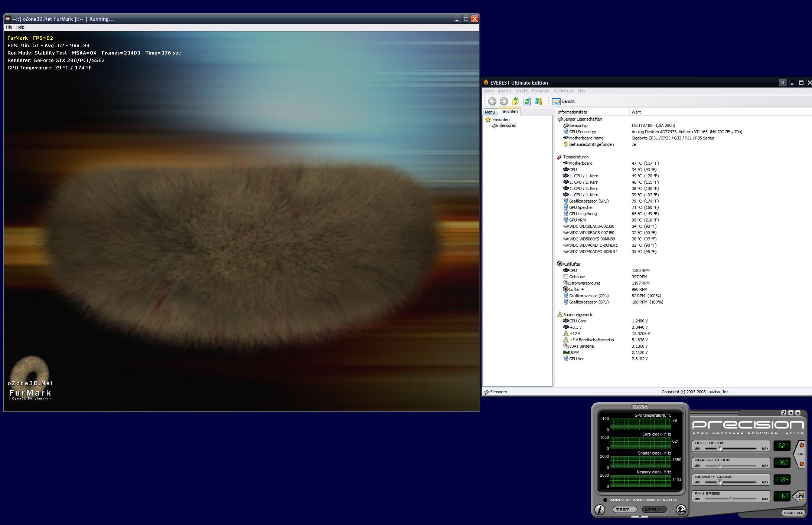The width and height of the screenshot is (812, 525).
Task: Open the Hilfe menu in EVEREST
Action: click(x=582, y=91)
